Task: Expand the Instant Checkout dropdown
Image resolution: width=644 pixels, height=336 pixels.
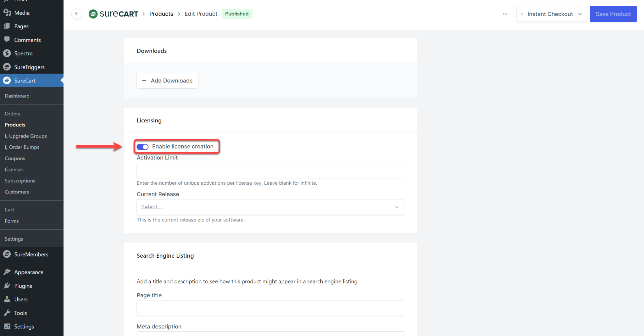Action: [552, 14]
